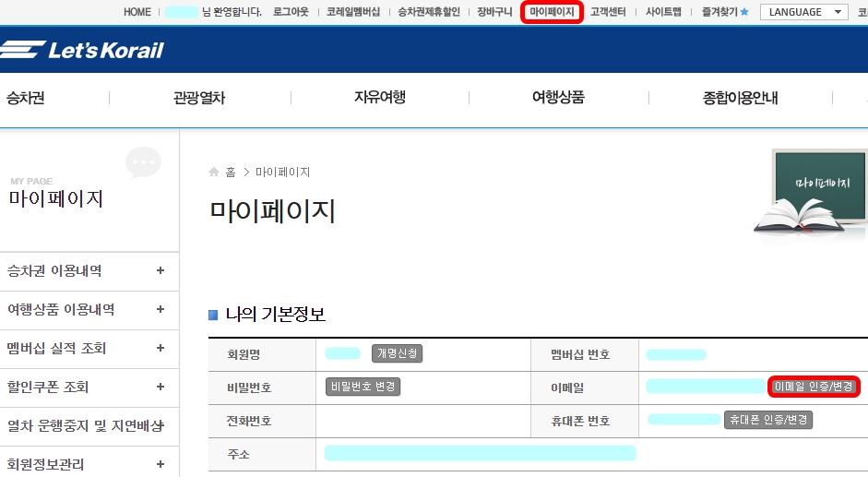Expand 승차권 이용내역 with the plus icon

pyautogui.click(x=160, y=270)
